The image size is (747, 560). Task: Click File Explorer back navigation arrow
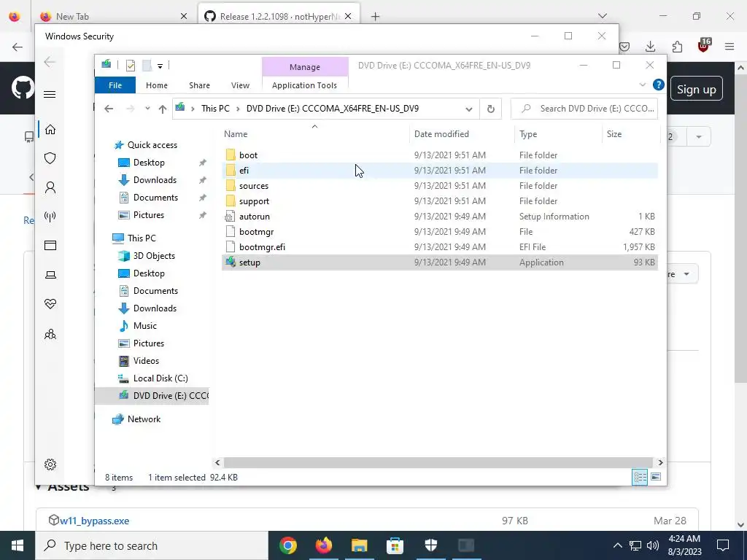point(109,109)
